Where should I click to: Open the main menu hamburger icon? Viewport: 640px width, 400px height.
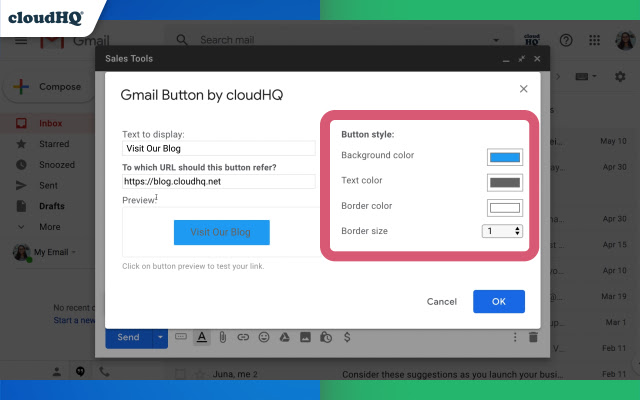(x=21, y=41)
